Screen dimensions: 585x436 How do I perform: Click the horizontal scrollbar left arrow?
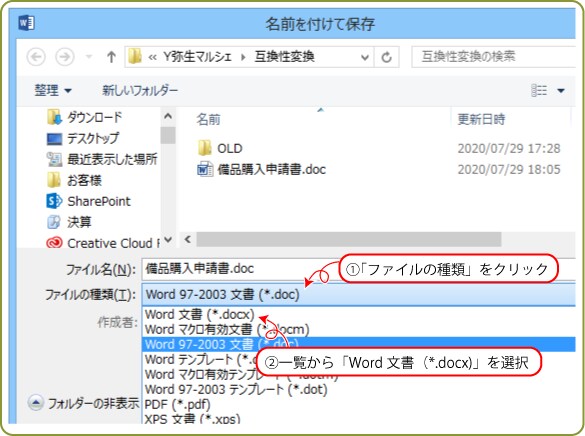188,239
